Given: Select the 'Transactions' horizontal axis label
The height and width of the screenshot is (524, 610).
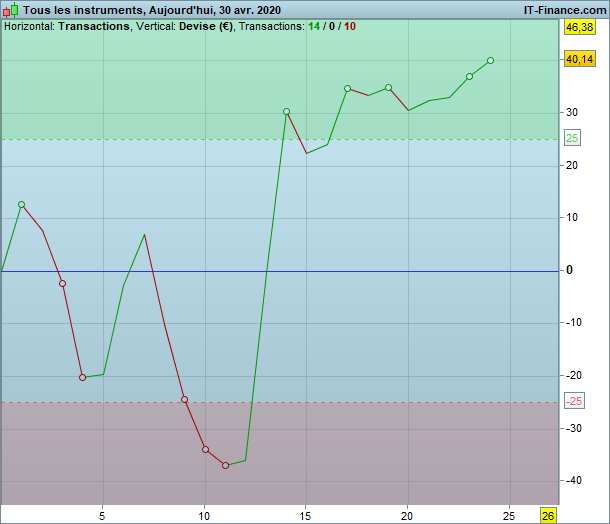Looking at the screenshot, I should point(94,26).
